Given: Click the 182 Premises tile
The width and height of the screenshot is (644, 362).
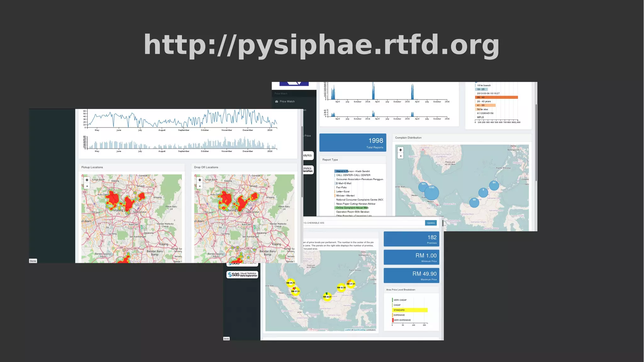Looking at the screenshot, I should [411, 239].
